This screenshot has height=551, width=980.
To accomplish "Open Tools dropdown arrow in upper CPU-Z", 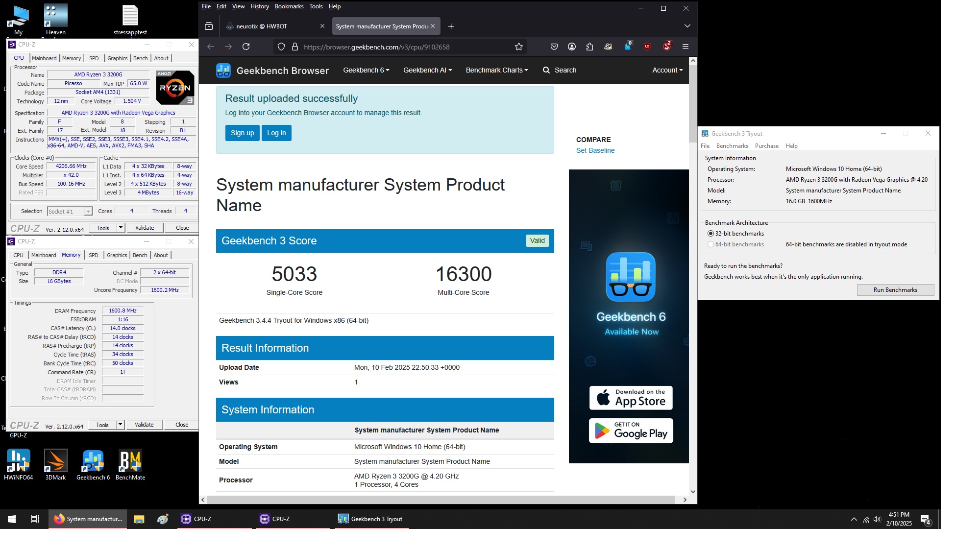I will (121, 228).
